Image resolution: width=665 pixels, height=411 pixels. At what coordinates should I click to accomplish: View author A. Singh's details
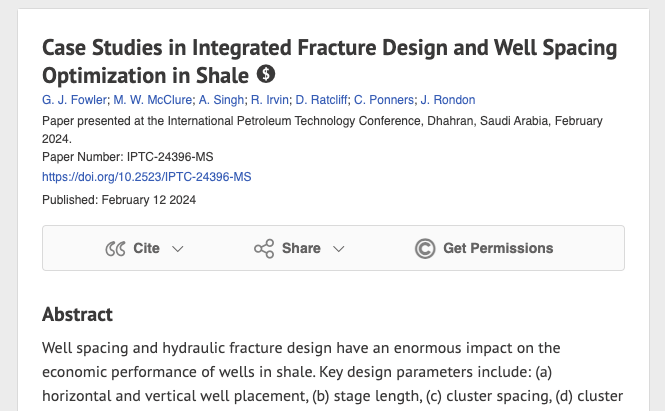[x=221, y=99]
